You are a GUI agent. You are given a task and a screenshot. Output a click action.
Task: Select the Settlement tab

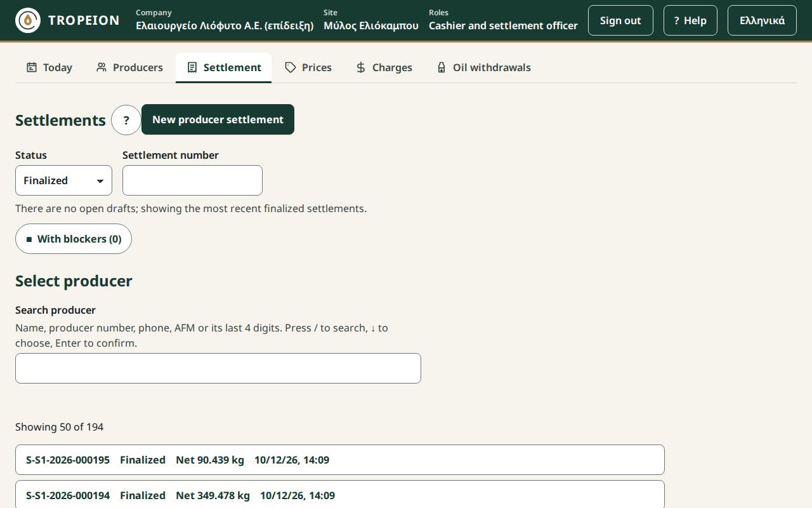(223, 67)
